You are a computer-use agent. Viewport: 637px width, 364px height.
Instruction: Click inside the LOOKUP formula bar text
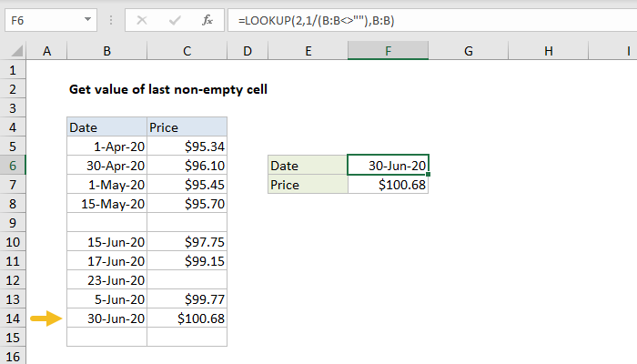pos(316,21)
